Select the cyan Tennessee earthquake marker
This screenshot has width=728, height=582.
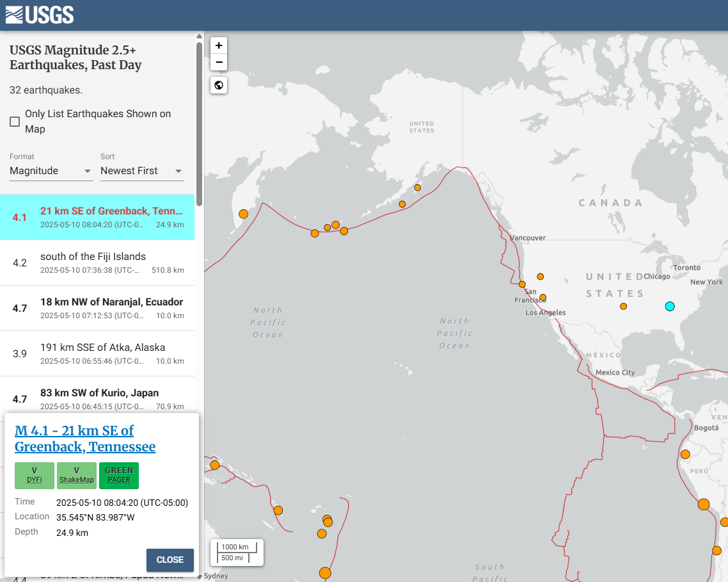tap(670, 306)
